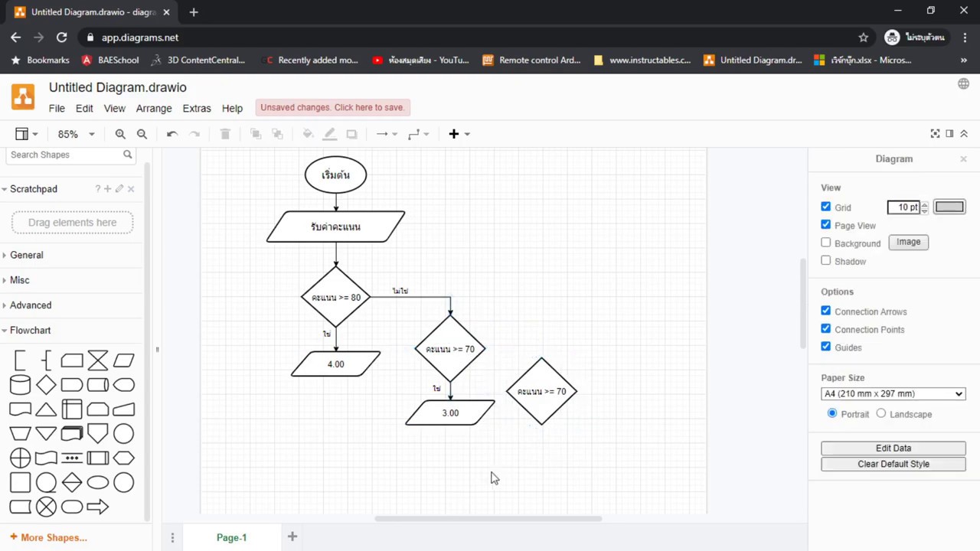Switch to the Page-1 tab
The width and height of the screenshot is (980, 551).
(231, 537)
